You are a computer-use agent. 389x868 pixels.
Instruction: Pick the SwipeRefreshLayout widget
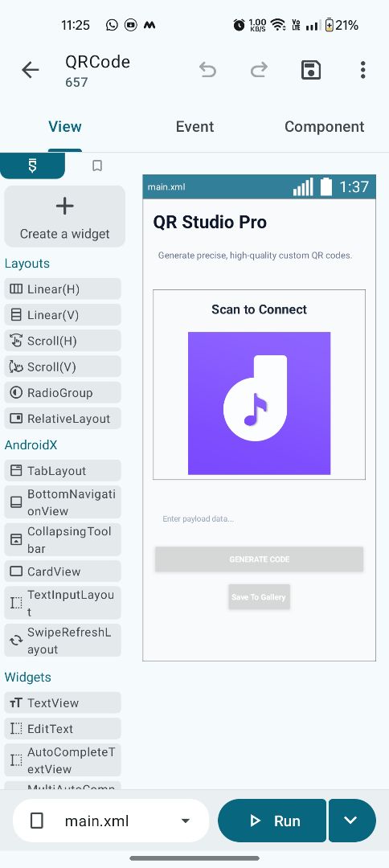click(x=63, y=641)
